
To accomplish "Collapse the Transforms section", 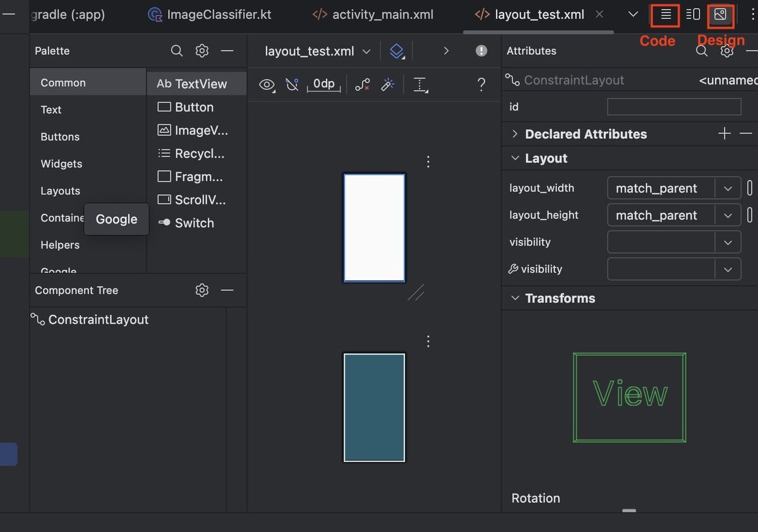I will [515, 298].
